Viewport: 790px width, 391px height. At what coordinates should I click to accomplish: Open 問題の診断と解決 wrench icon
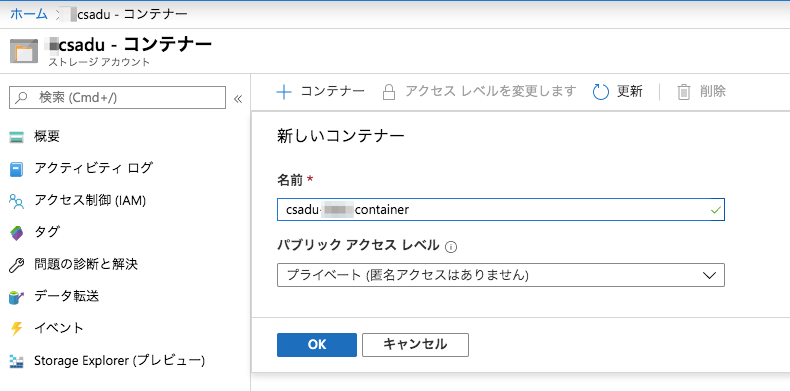[17, 265]
